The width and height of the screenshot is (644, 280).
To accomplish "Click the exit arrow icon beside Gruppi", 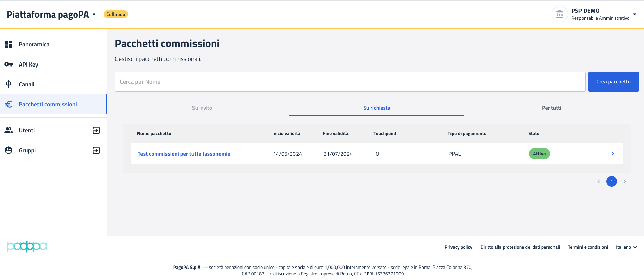I will click(96, 150).
